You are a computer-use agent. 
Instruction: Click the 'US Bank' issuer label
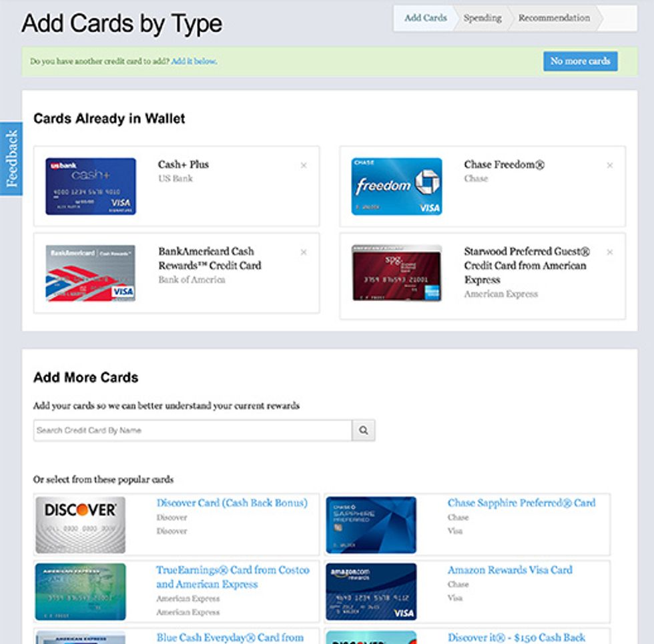175,179
